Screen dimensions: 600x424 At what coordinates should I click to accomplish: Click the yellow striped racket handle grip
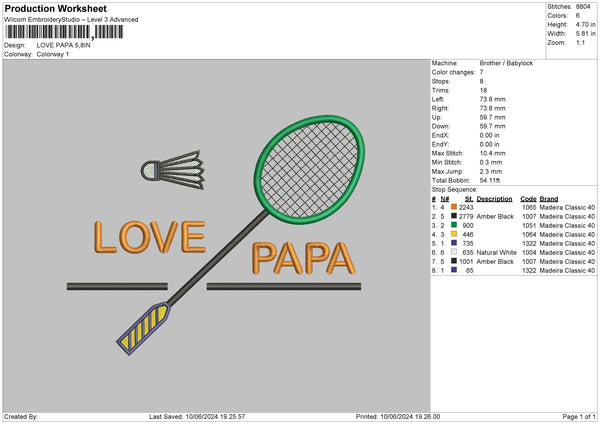pos(143,328)
